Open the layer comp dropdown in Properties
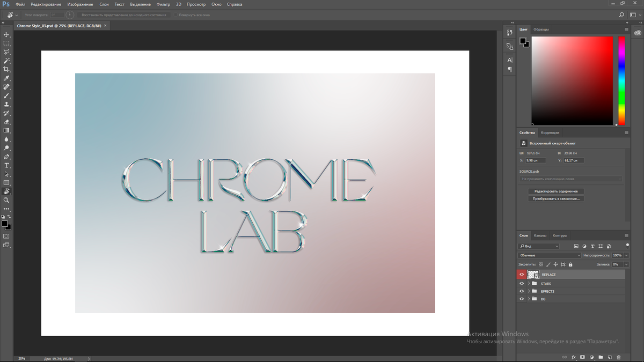The image size is (644, 362). click(571, 179)
